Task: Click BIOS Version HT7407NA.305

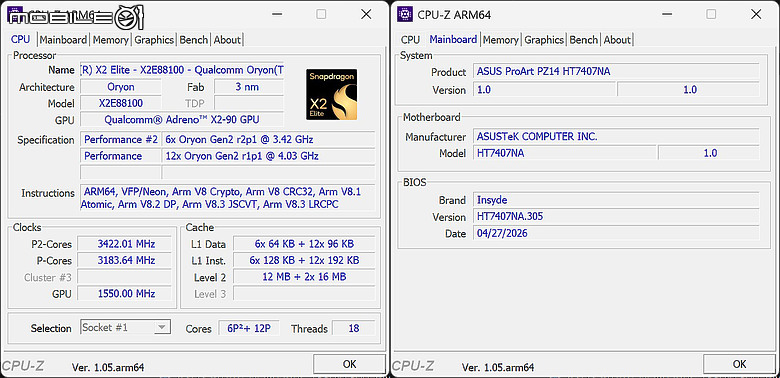Action: tap(616, 216)
